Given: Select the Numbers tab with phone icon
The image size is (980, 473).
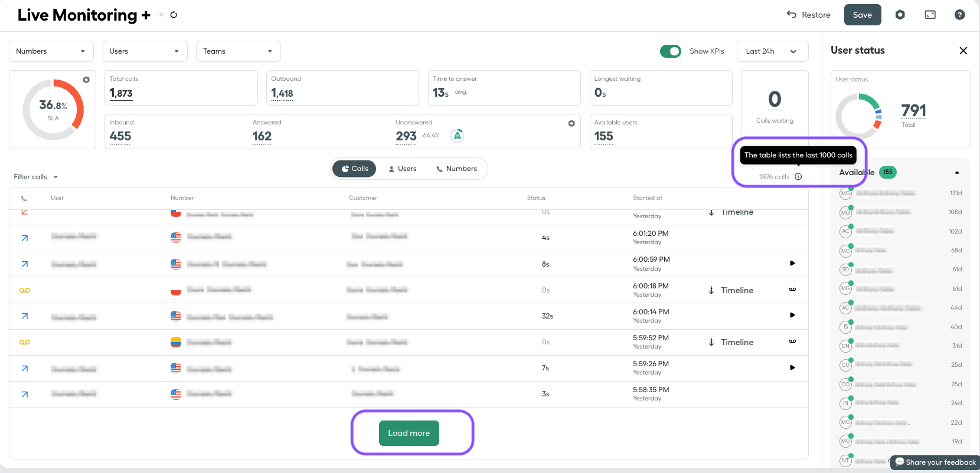Looking at the screenshot, I should 456,169.
